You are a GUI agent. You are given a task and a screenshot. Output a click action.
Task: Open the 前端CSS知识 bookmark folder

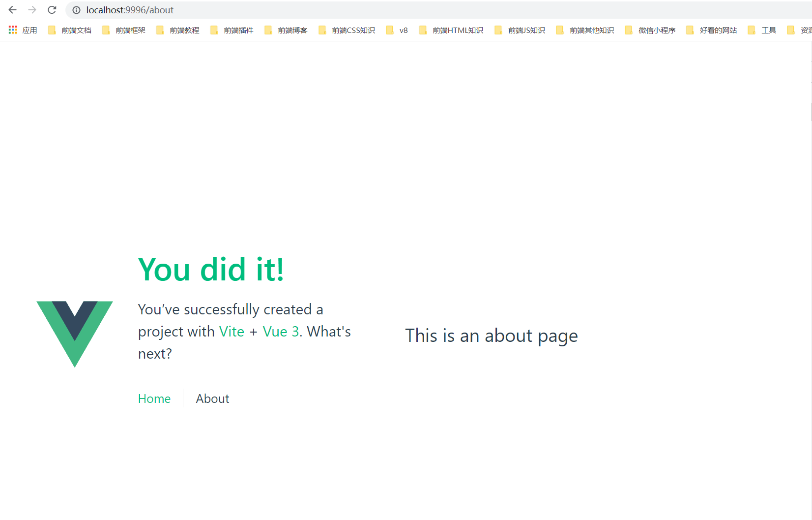pyautogui.click(x=347, y=30)
